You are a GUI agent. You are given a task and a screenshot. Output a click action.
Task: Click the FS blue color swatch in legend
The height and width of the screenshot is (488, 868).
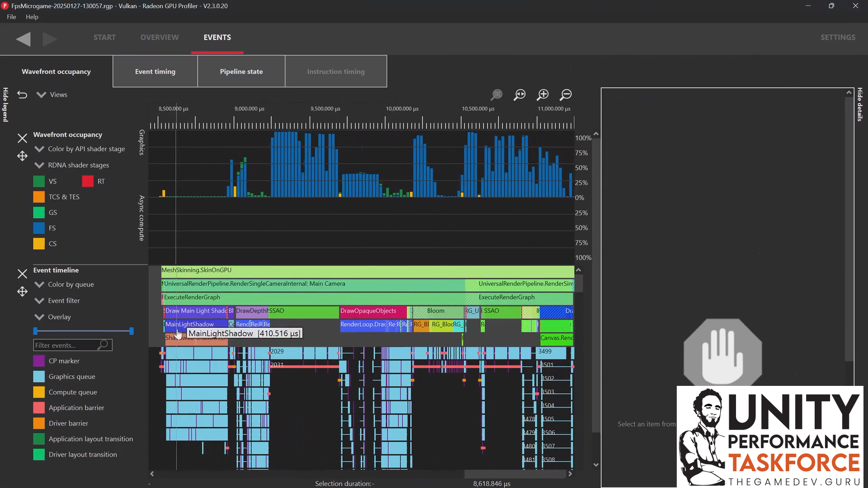click(x=38, y=228)
